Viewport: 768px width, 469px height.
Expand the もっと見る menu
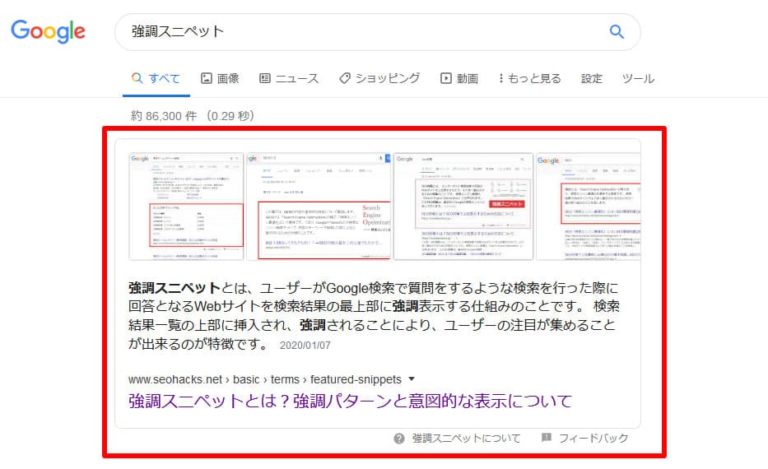pyautogui.click(x=529, y=78)
